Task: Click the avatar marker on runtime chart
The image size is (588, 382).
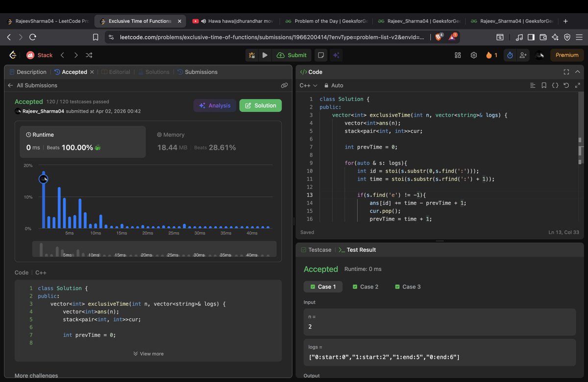Action: (x=43, y=179)
